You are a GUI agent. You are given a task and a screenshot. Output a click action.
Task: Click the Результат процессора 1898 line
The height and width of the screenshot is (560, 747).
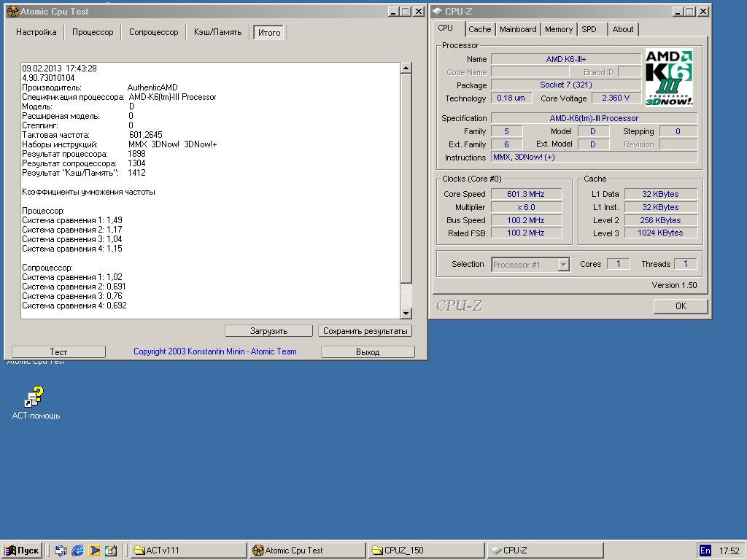click(x=84, y=154)
